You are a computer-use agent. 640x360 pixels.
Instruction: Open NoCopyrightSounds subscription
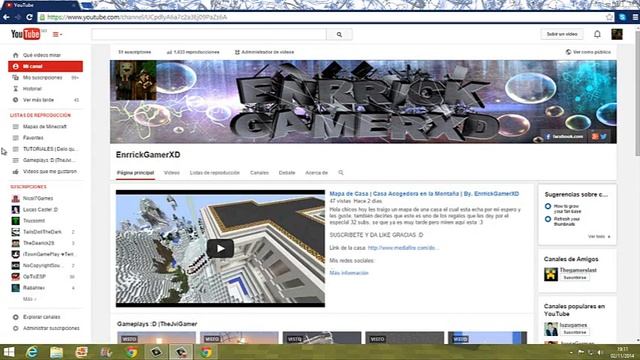(42, 265)
